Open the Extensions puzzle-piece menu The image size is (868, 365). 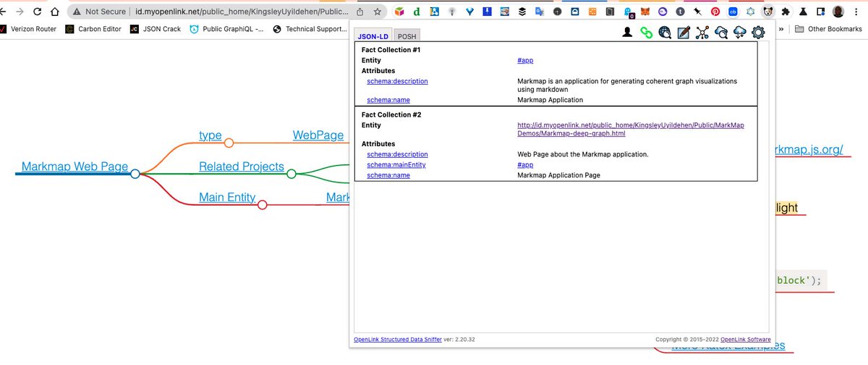coord(786,12)
